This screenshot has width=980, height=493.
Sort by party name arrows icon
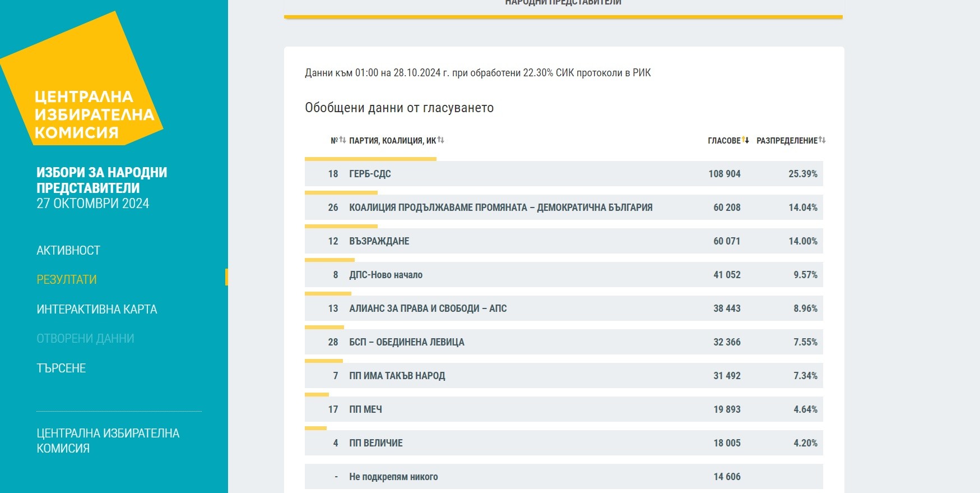pyautogui.click(x=441, y=140)
